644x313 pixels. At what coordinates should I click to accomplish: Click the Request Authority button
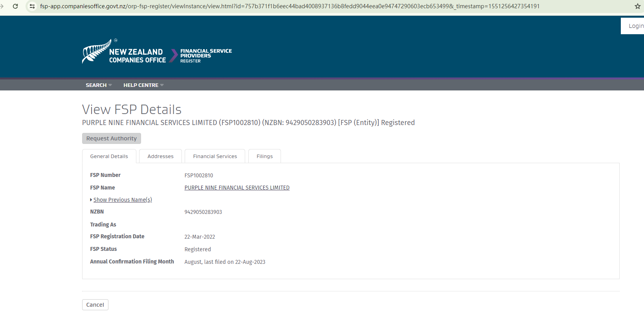(x=112, y=138)
